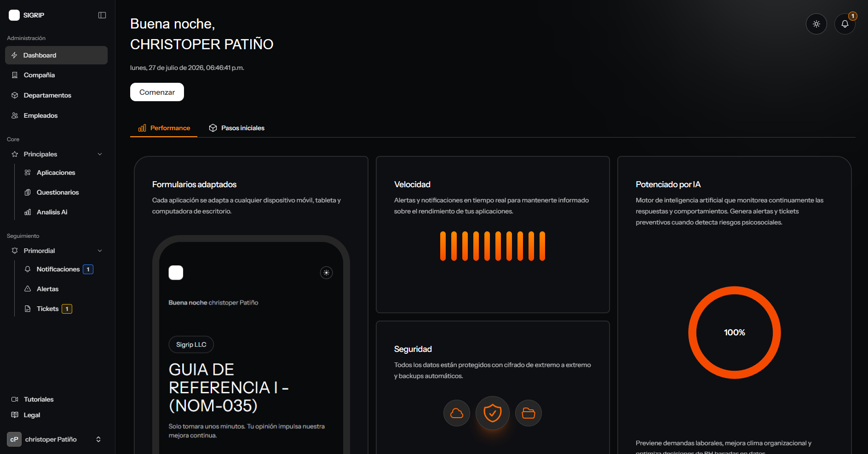Click the Notificaciones count badge

(x=88, y=270)
